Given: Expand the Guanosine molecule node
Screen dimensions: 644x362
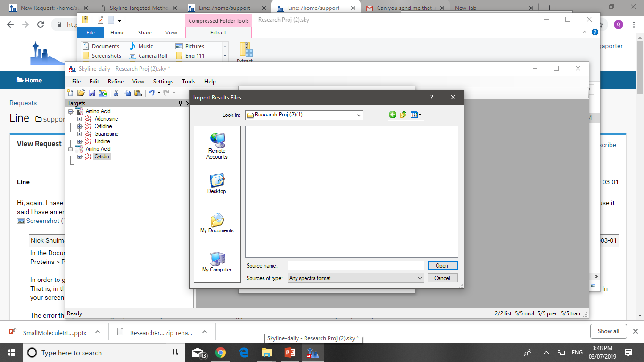Looking at the screenshot, I should coord(80,134).
